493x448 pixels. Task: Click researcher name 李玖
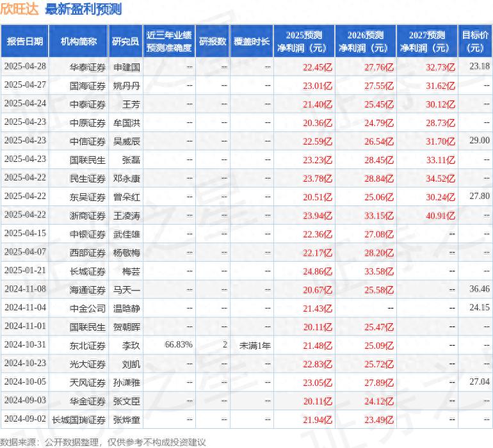131,346
